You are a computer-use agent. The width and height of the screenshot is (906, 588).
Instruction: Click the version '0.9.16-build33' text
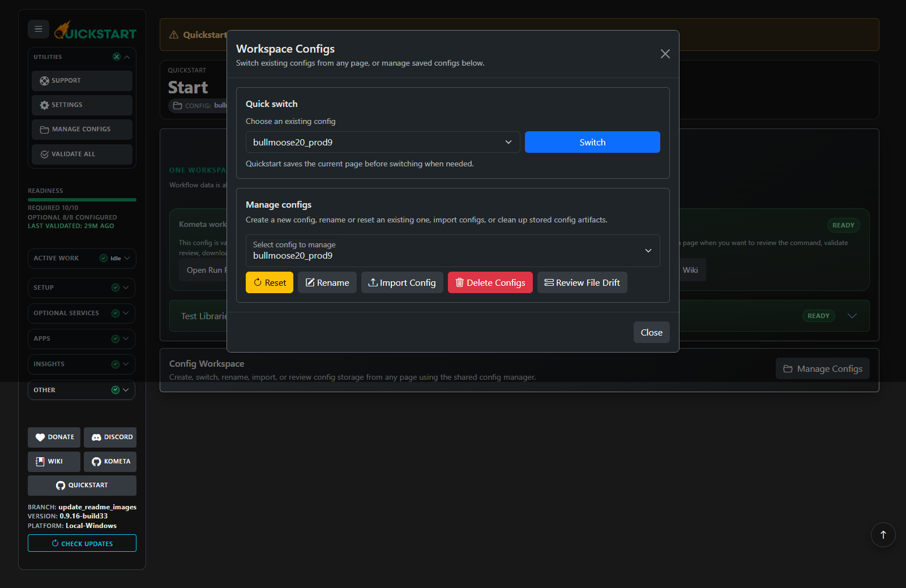84,516
